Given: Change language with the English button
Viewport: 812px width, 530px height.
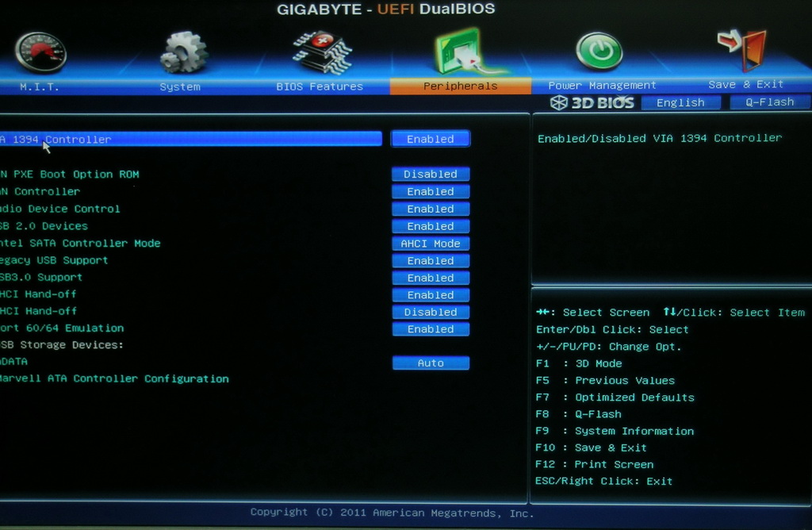Looking at the screenshot, I should coord(680,102).
